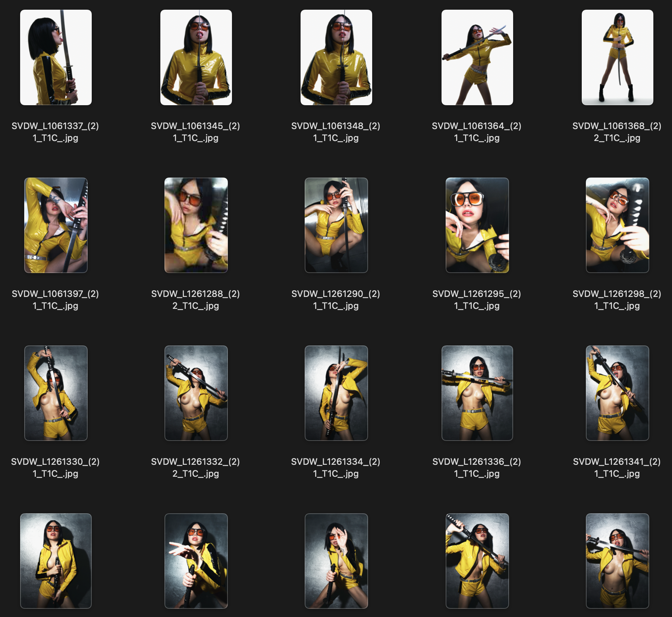The width and height of the screenshot is (672, 617).
Task: Select the thumbnail of SVDW_L1261298_(2)1_T1C_.jpg
Action: click(x=618, y=225)
